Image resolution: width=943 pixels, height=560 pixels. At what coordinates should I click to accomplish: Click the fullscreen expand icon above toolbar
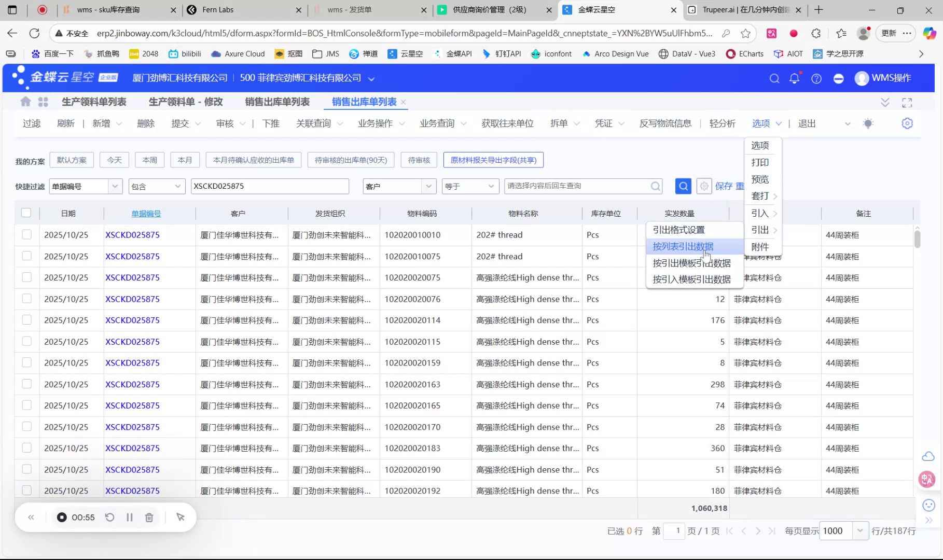point(907,102)
